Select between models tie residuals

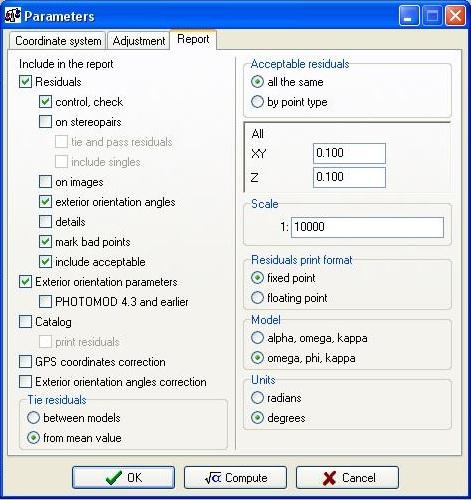click(x=33, y=418)
